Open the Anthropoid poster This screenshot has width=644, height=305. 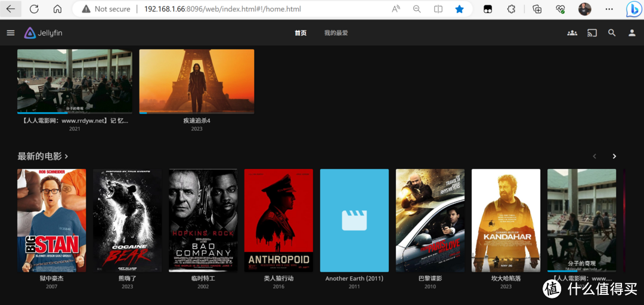pyautogui.click(x=278, y=220)
